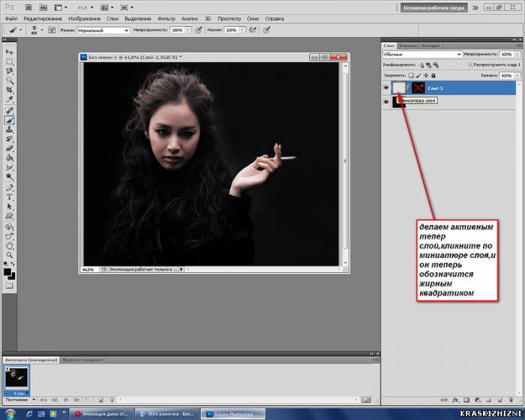
Task: Open layer opacity slider arrow
Action: [x=517, y=54]
